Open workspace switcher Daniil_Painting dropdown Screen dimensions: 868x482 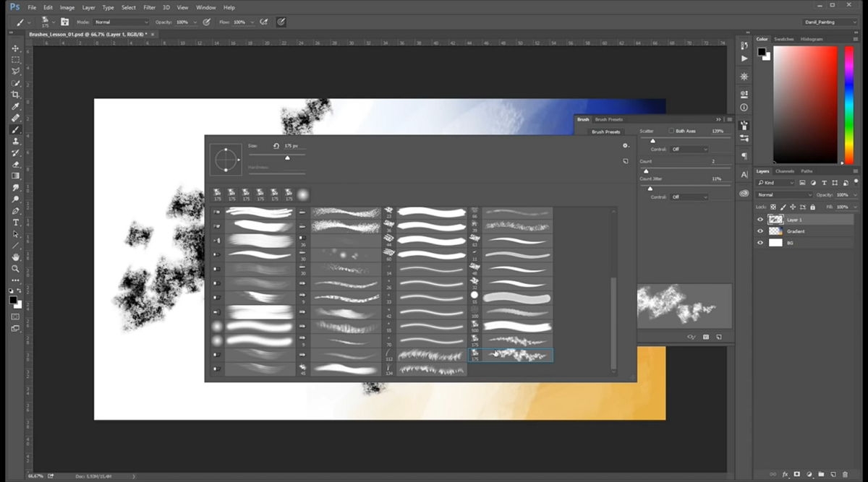click(830, 22)
